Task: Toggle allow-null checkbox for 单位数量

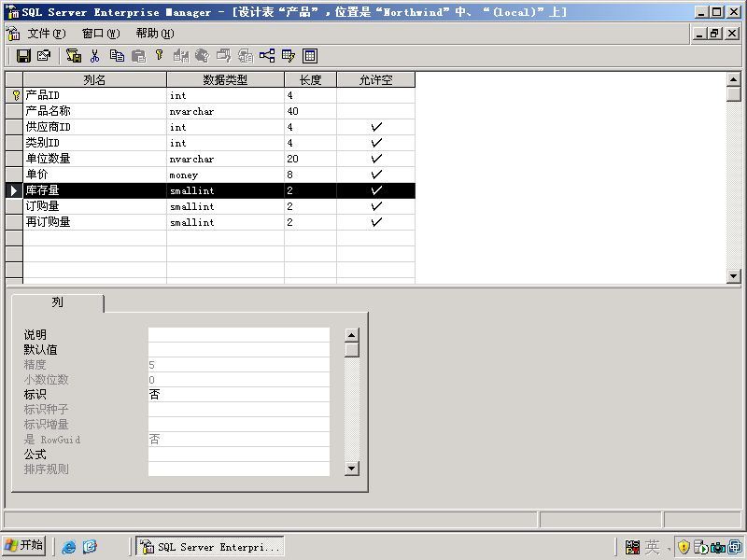Action: (376, 159)
